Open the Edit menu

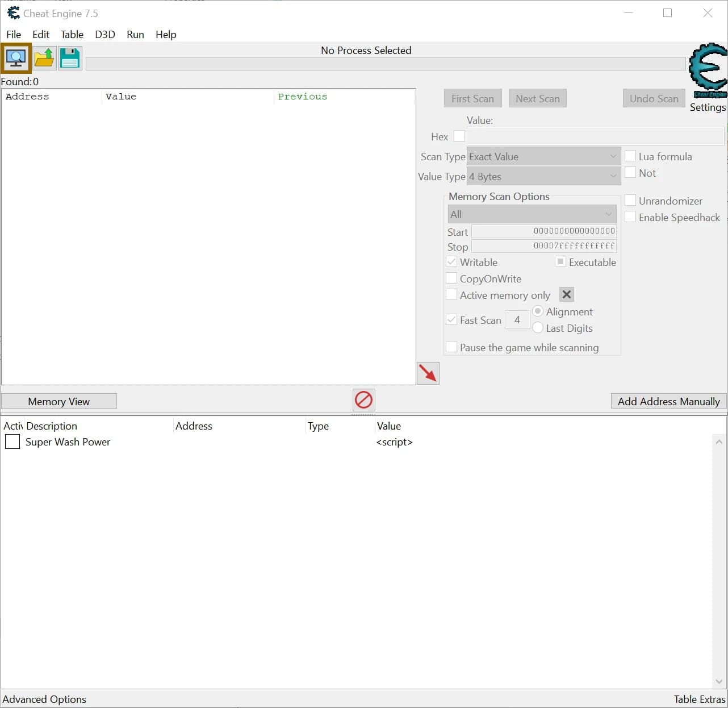coord(41,34)
